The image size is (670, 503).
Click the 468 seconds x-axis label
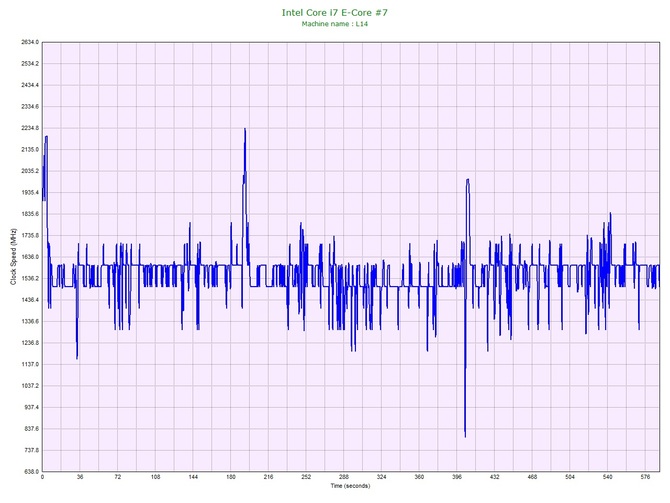[532, 477]
